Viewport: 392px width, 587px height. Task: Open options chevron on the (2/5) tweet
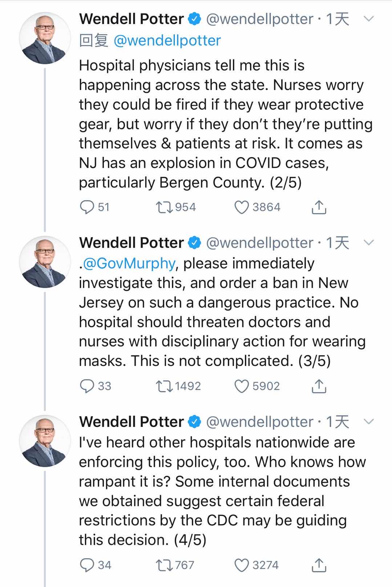point(368,19)
